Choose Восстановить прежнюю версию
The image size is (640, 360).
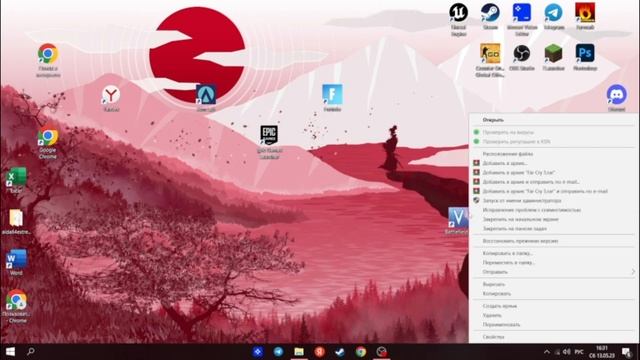[x=552, y=241]
